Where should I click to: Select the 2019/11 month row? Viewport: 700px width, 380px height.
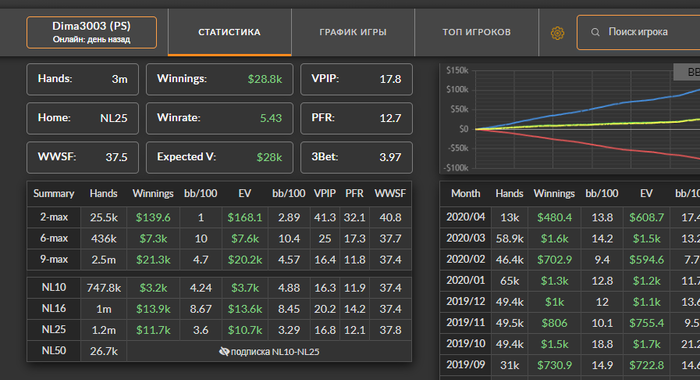(x=466, y=322)
